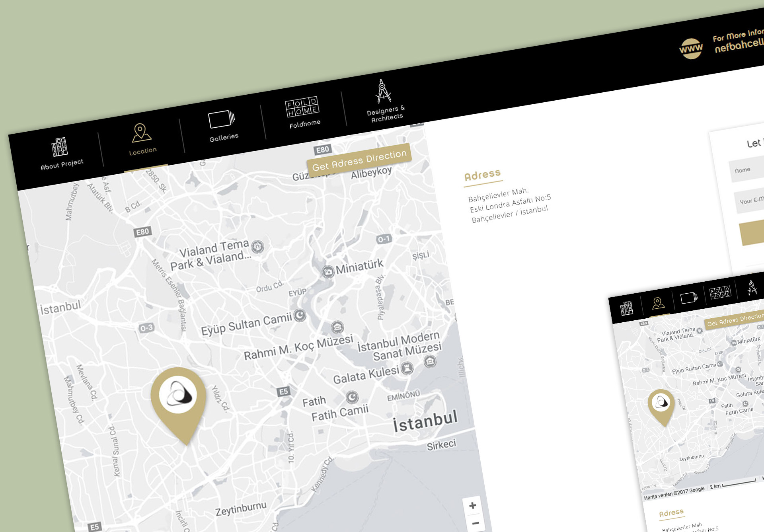Open Designers & Architects compass icon

(383, 91)
